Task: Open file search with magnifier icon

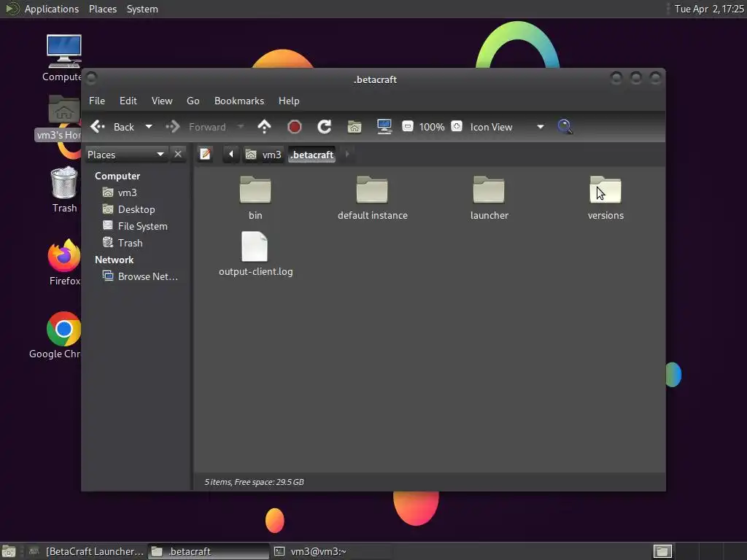Action: 565,127
